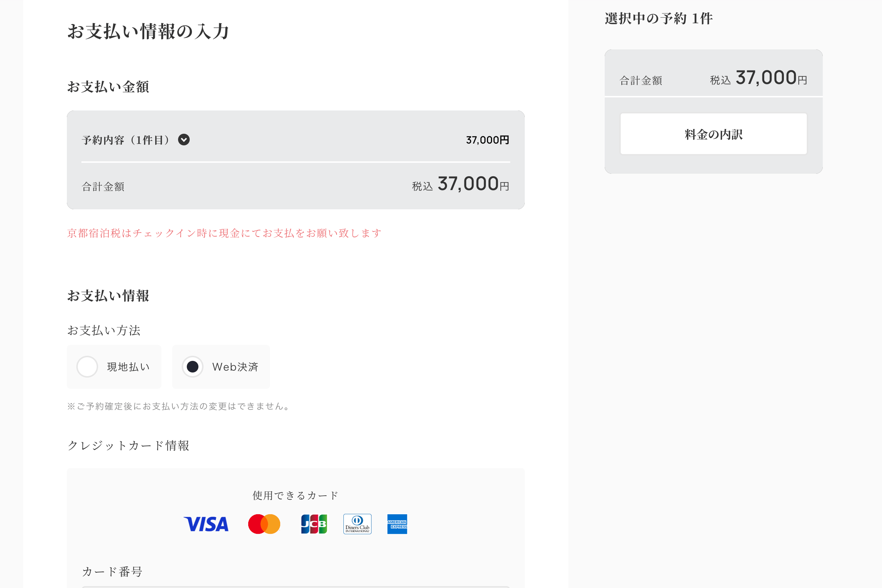Click the VISA card icon
Image resolution: width=882 pixels, height=588 pixels.
pyautogui.click(x=206, y=524)
